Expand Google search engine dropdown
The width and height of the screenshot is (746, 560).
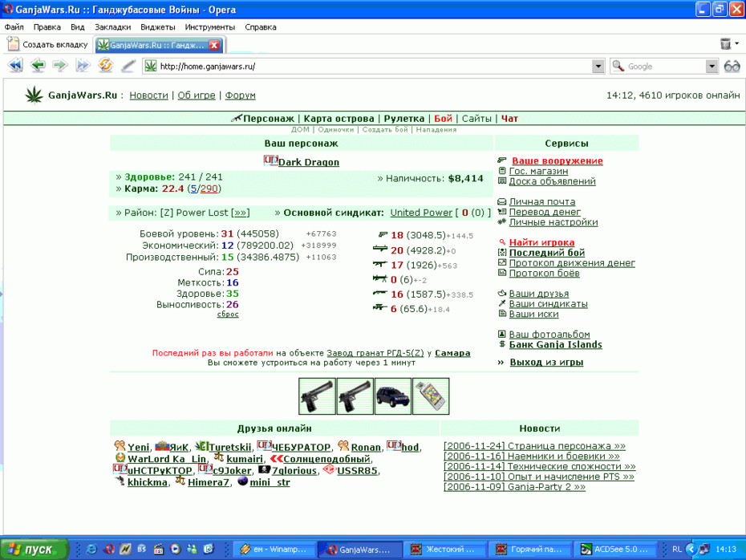712,66
